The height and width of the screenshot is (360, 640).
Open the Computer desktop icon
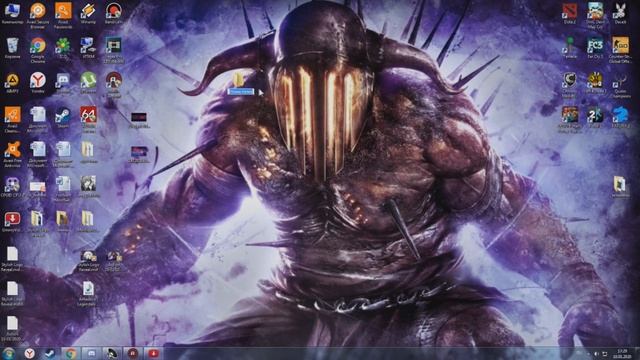(x=12, y=13)
